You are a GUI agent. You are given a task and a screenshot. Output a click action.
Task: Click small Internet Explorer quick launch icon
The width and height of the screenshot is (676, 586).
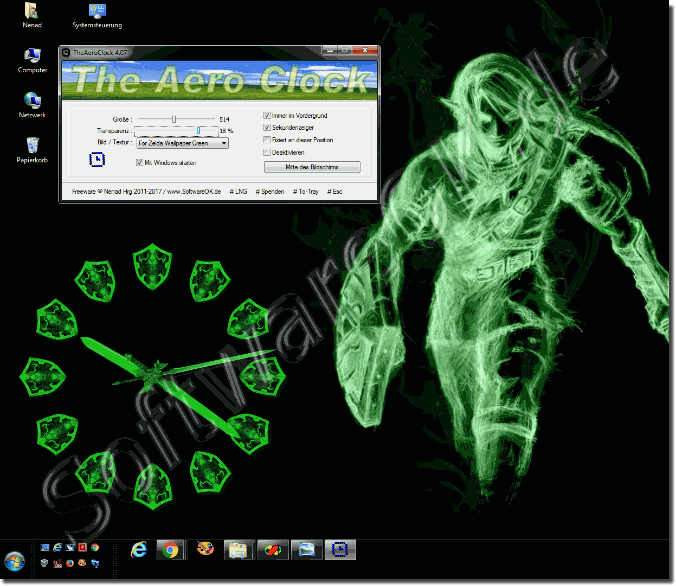57,548
